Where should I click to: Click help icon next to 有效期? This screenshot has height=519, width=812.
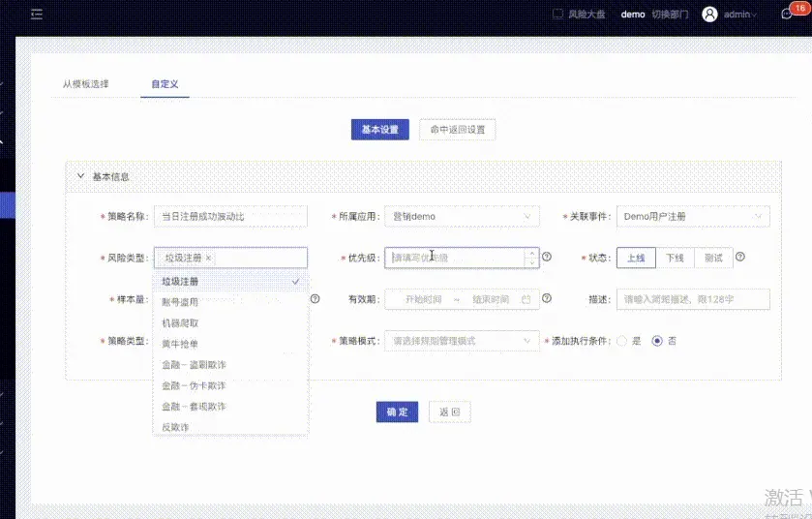tap(547, 298)
